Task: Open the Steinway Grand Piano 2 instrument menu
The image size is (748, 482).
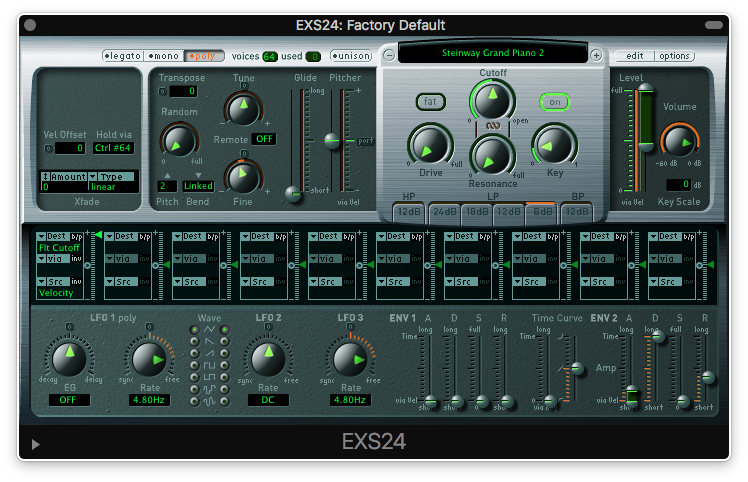Action: pos(493,53)
